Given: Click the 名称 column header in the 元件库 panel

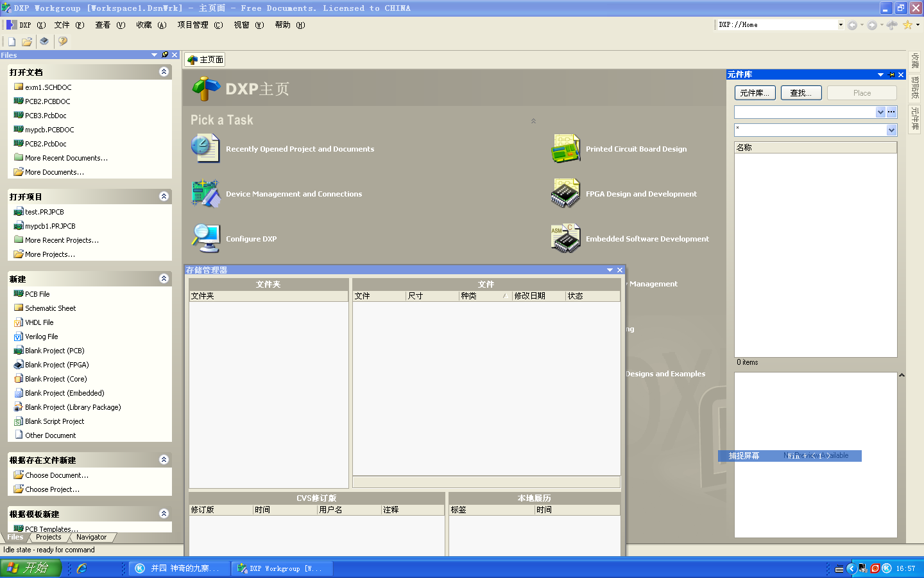Looking at the screenshot, I should tap(816, 148).
